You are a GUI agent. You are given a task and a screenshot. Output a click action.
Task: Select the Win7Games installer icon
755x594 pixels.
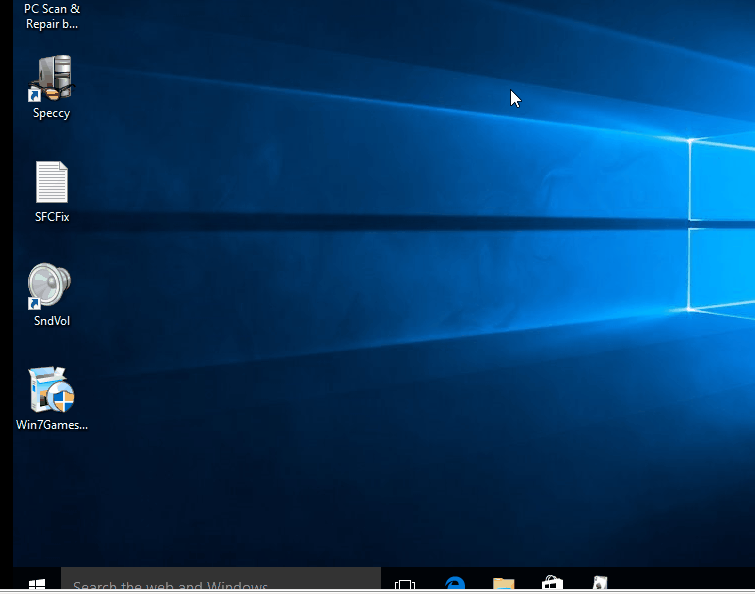pos(52,389)
